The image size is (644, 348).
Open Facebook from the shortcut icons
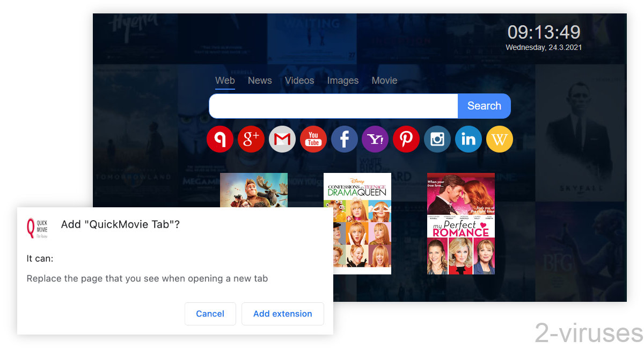pyautogui.click(x=345, y=139)
